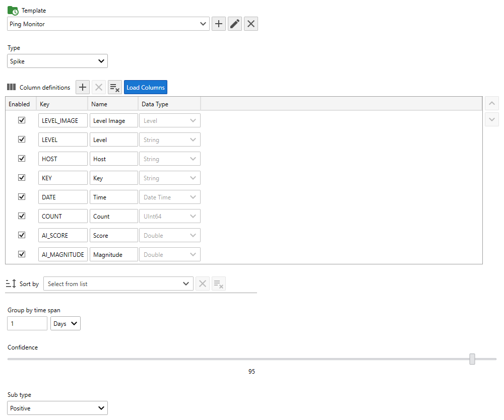The width and height of the screenshot is (504, 420).
Task: Click the Group by time span number field
Action: point(27,323)
